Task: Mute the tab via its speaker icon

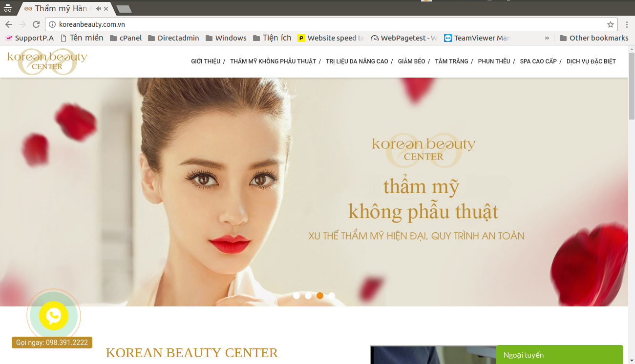Action: 98,9
